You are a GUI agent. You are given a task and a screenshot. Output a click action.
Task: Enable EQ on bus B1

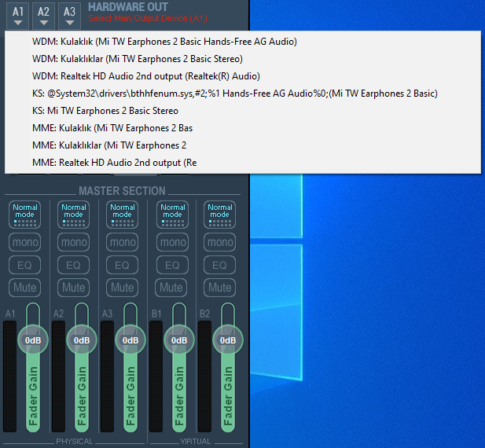172,265
